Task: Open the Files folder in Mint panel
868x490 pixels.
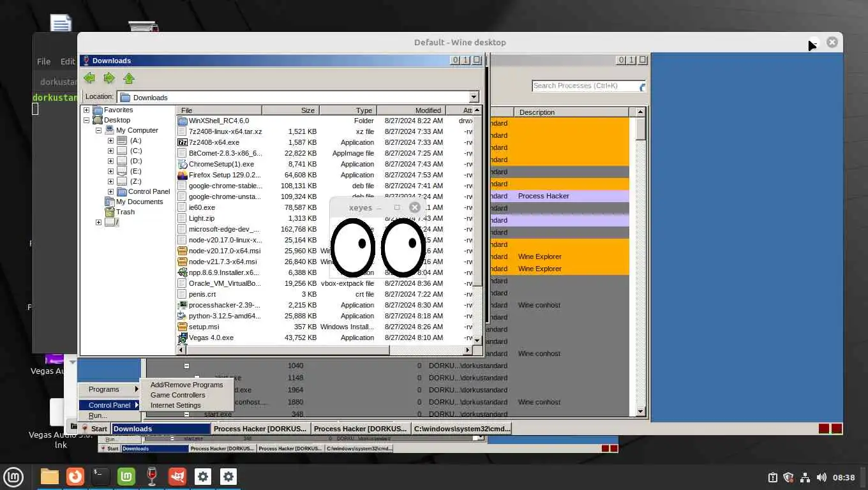Action: coord(50,477)
